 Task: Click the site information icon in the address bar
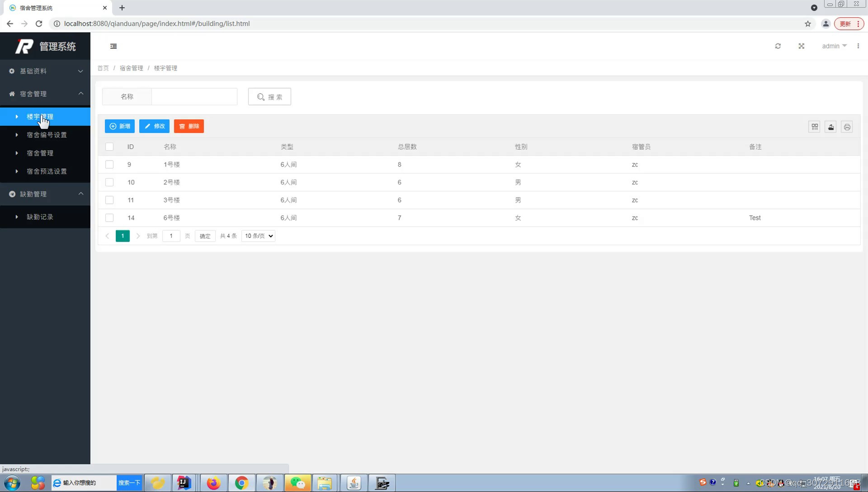point(57,24)
